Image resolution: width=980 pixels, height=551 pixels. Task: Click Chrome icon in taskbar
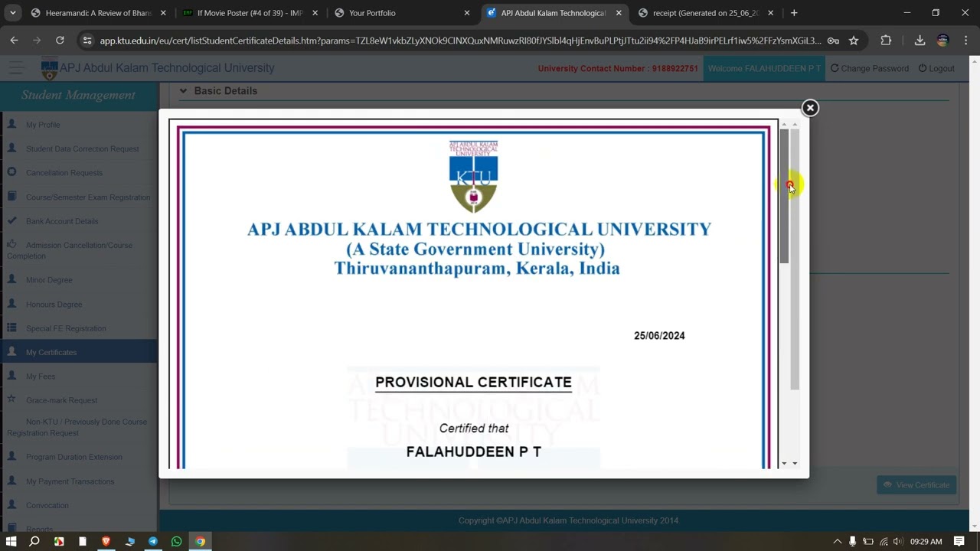(x=200, y=541)
